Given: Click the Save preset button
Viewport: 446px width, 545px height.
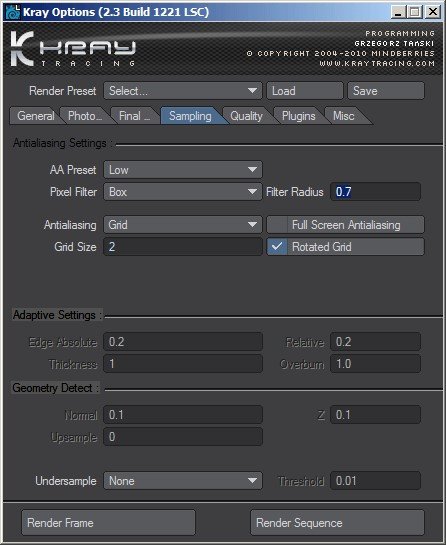Looking at the screenshot, I should tap(386, 91).
